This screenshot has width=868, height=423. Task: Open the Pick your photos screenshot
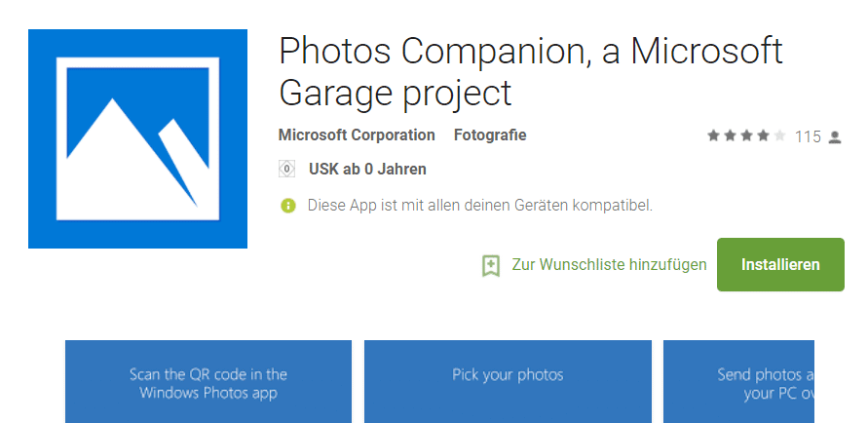(x=508, y=381)
